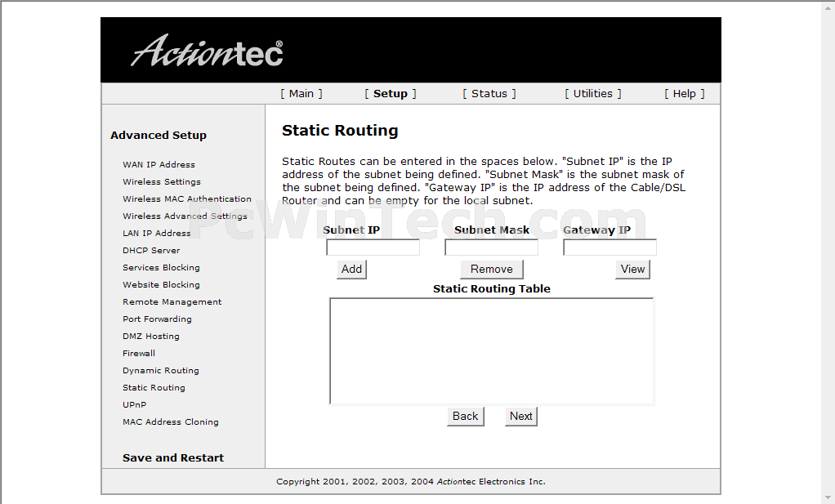Select Static Routing in sidebar
The height and width of the screenshot is (504, 835).
click(x=154, y=387)
